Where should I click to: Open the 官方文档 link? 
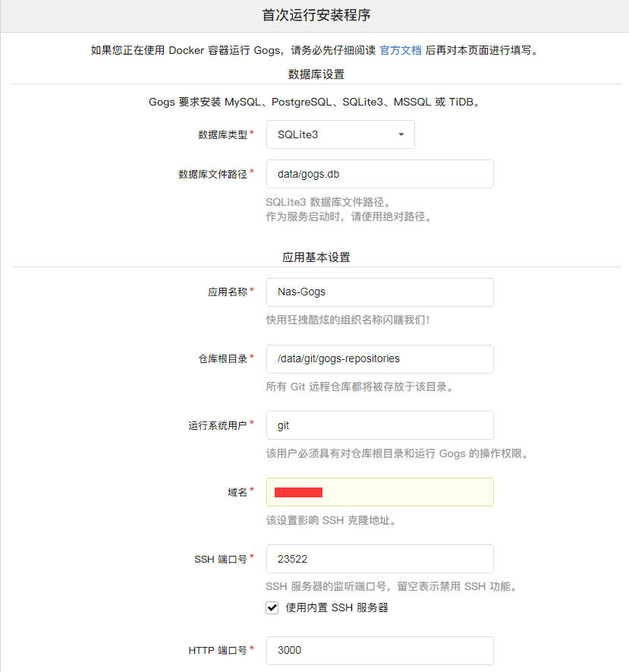(x=401, y=50)
